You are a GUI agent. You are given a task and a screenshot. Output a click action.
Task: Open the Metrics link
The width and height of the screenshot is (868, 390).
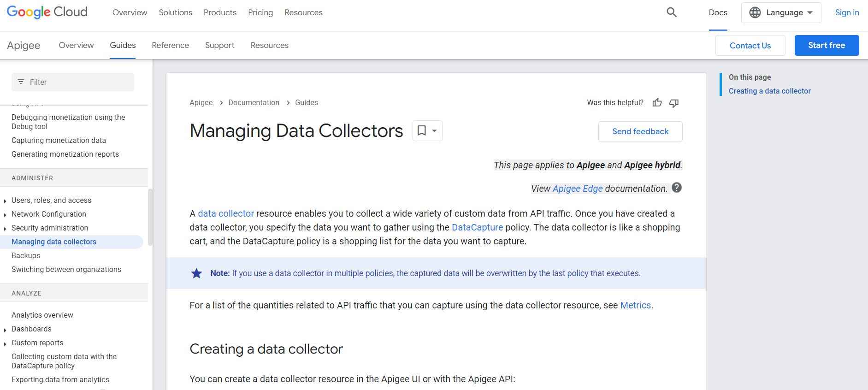(x=635, y=305)
